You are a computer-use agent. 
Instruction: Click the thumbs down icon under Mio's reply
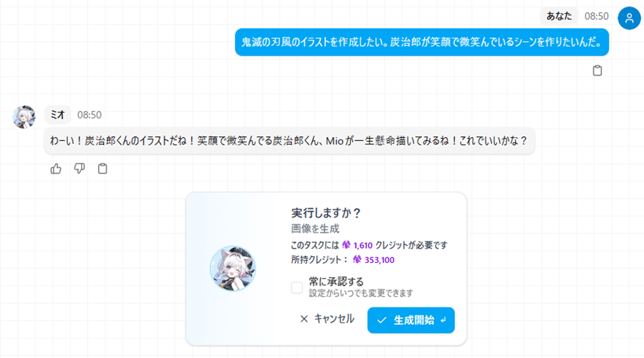tap(79, 168)
